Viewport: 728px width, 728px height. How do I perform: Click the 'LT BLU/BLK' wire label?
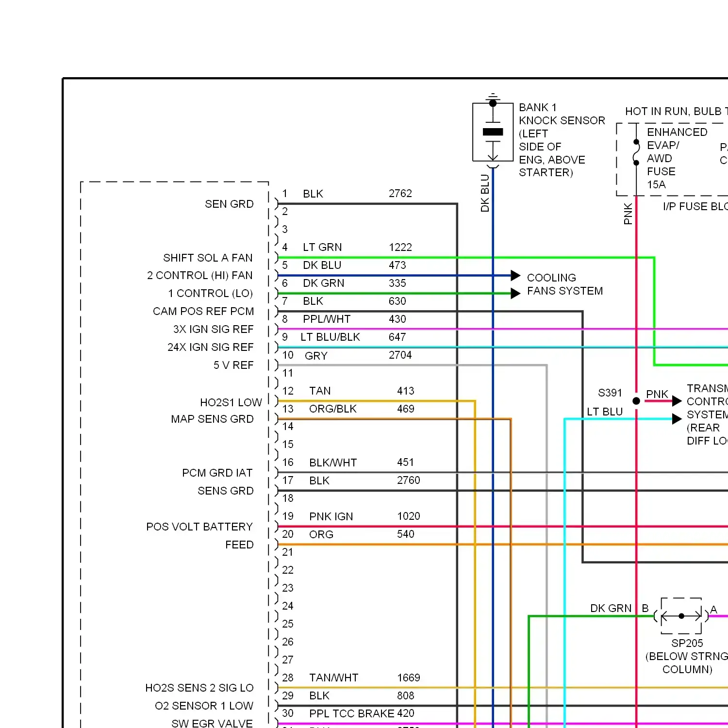[x=330, y=337]
